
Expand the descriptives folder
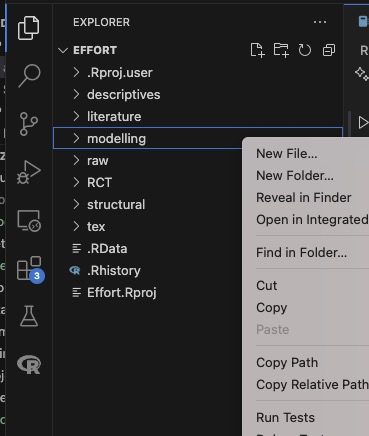click(76, 94)
